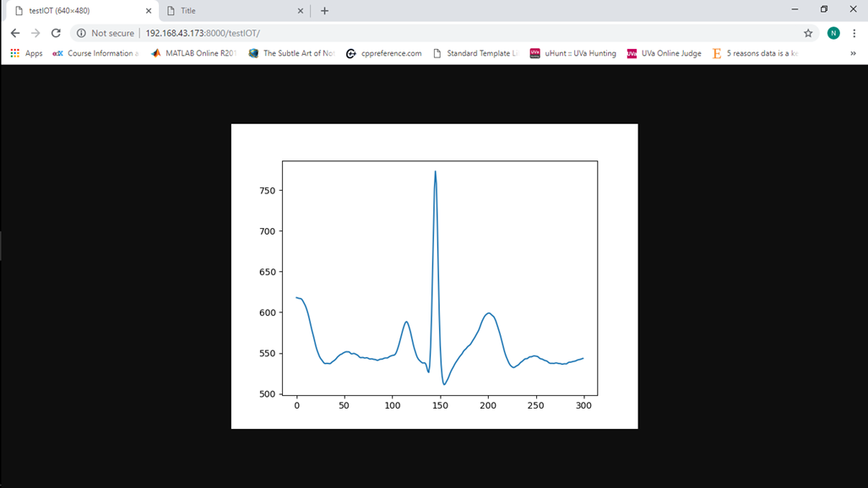Click the forward navigation arrow
Screen dimensions: 868x488
click(35, 33)
